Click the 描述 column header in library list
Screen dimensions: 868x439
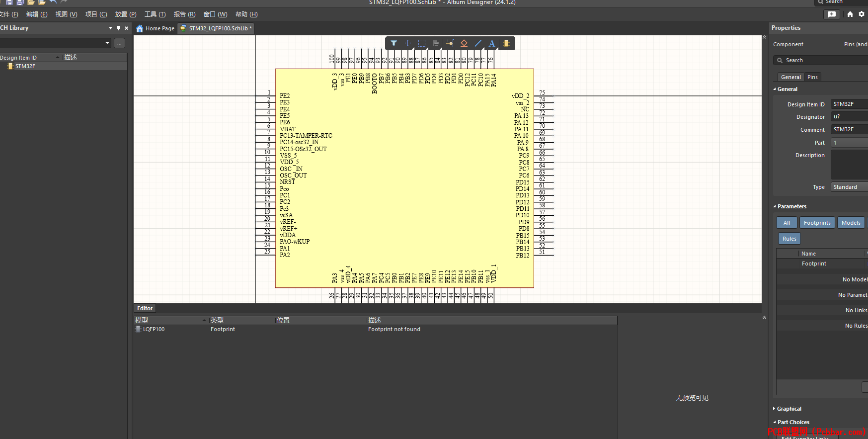pyautogui.click(x=94, y=58)
